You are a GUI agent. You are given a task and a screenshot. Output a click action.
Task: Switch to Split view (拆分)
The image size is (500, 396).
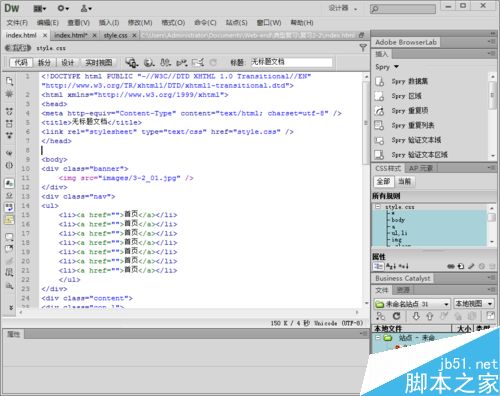pyautogui.click(x=44, y=62)
